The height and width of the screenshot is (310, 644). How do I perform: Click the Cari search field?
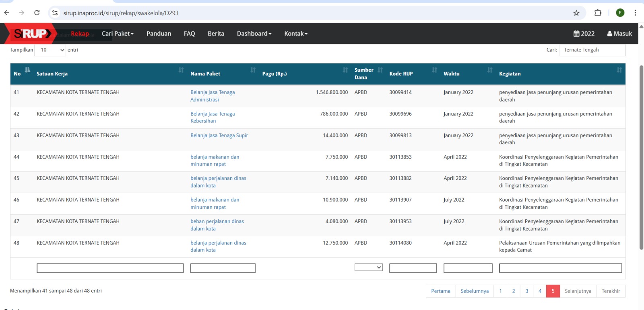(x=592, y=50)
